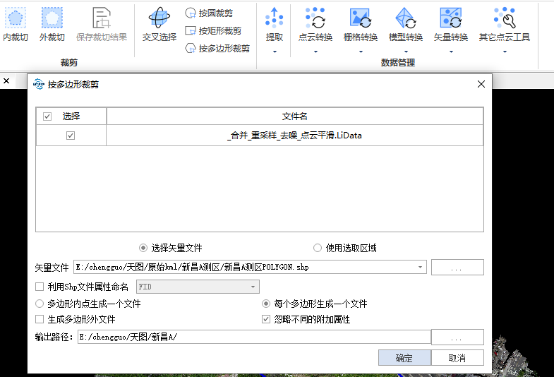Viewport: 554px width, 377px height.
Task: Enable 利用Shp文件属性命名 checkbox
Action: (x=40, y=287)
